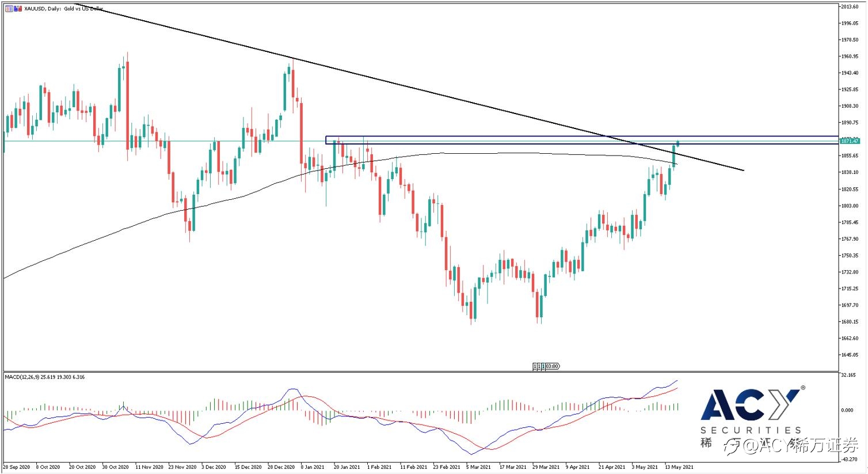Click the '1 Feb 2021' date label
The width and height of the screenshot is (868, 474).
379,467
